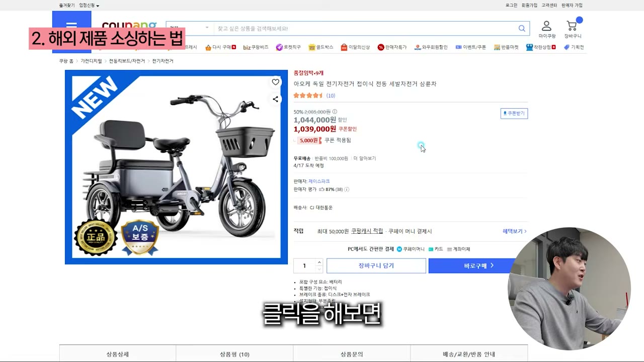Go to 쿠팡 홈 breadcrumb
This screenshot has width=644, height=362.
tap(66, 61)
